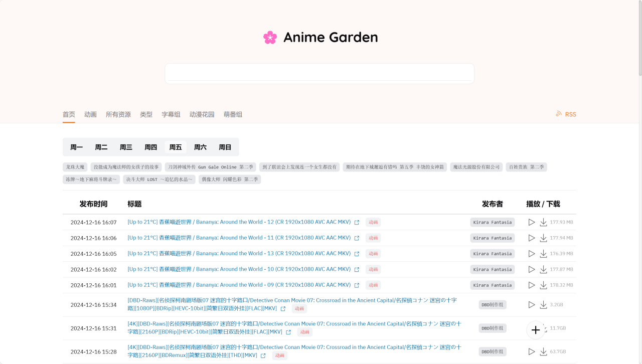Open external link icon for Bananya 12

pos(357,223)
